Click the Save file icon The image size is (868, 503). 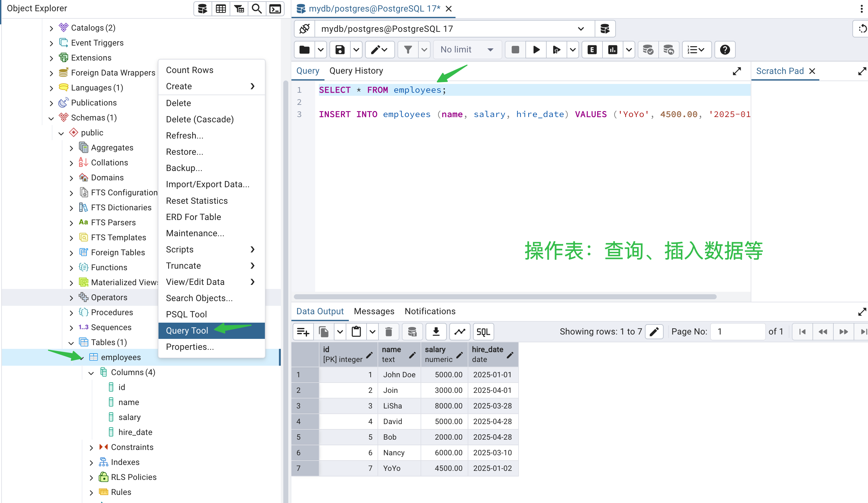point(340,50)
